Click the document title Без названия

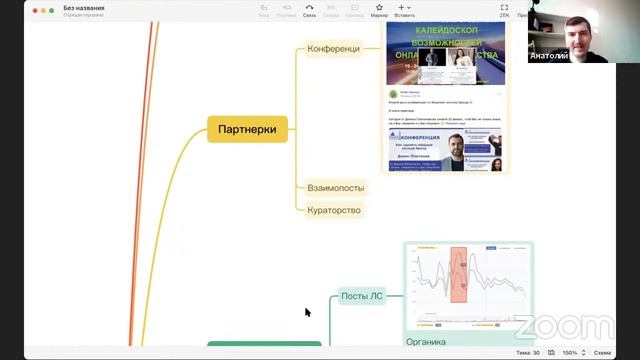[x=84, y=8]
